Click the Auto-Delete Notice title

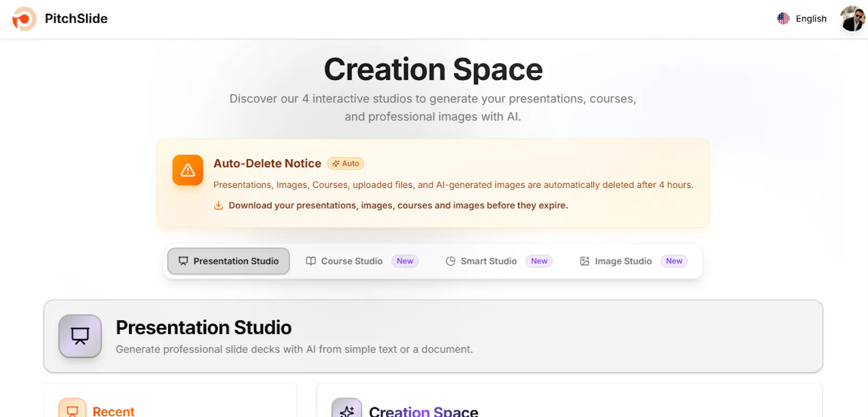click(267, 163)
